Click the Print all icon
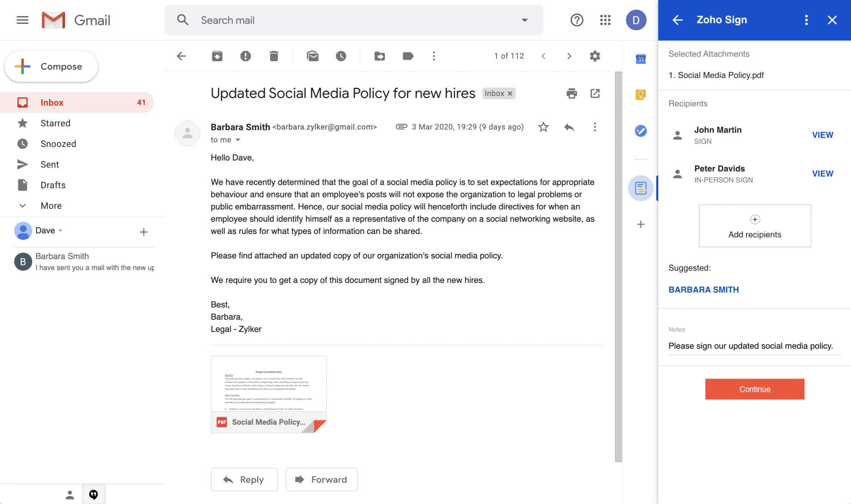Screen dimensions: 851x504 click(571, 93)
